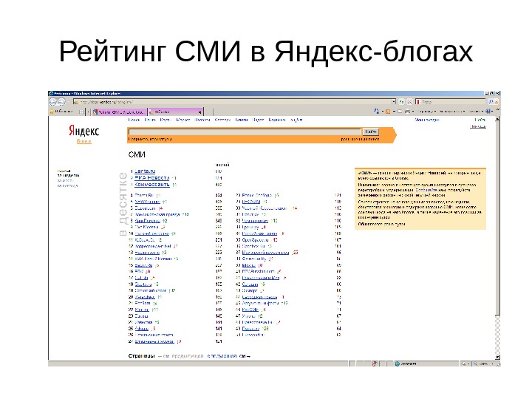The width and height of the screenshot is (532, 399).
Task: Open Почта in the top navigation
Action: pos(149,120)
